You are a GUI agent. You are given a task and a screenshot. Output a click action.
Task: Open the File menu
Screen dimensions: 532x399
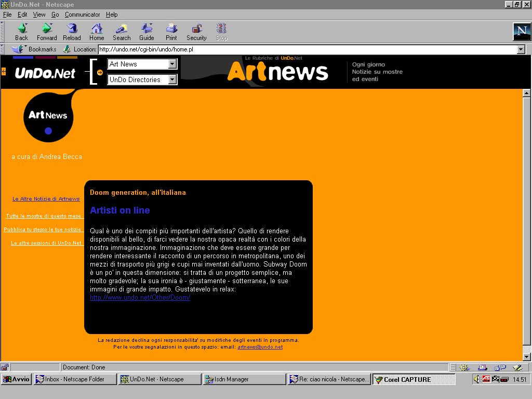click(7, 15)
